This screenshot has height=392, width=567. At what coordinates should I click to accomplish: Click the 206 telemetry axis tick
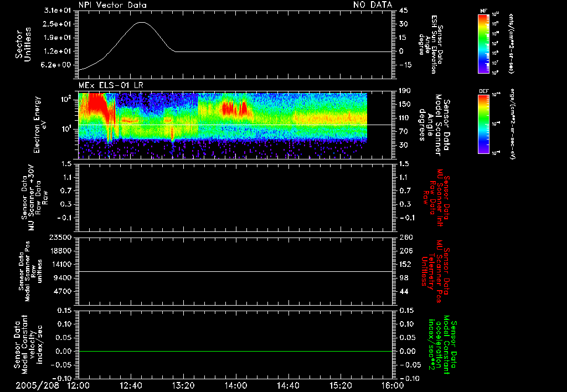405,251
